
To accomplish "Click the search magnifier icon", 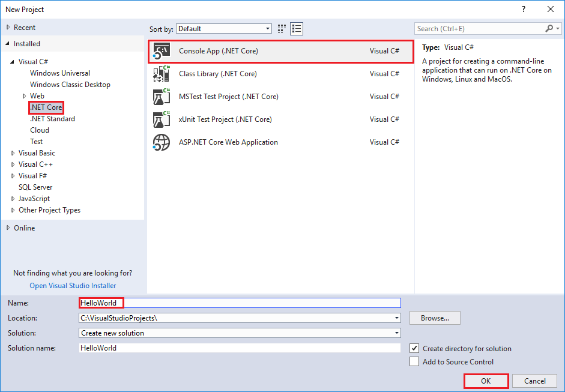I will pyautogui.click(x=549, y=28).
